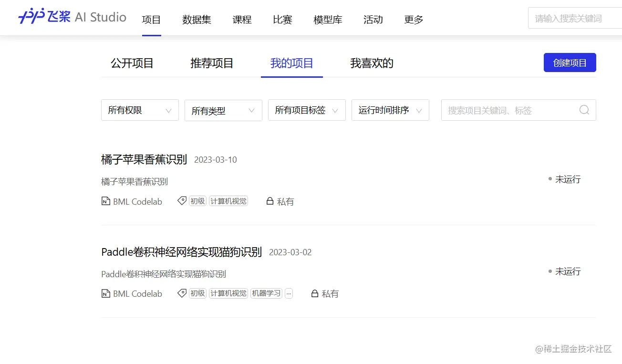Image resolution: width=622 pixels, height=364 pixels.
Task: Click the date 2023-03-10
Action: [216, 160]
